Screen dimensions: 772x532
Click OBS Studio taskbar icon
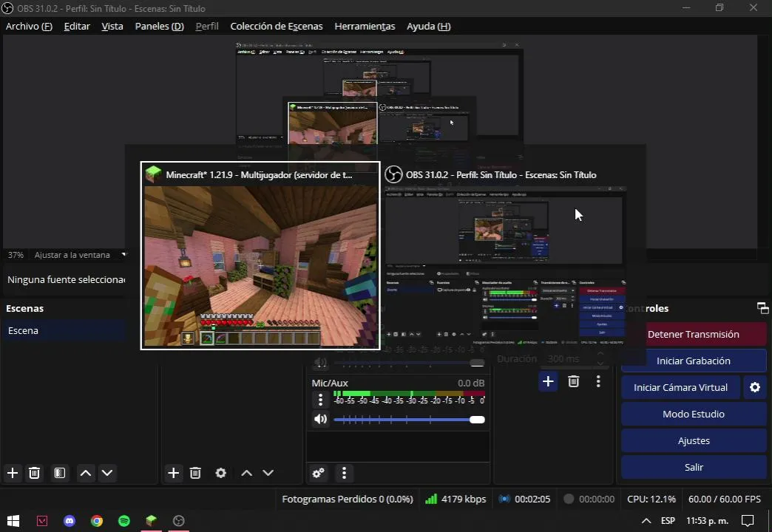coord(179,521)
